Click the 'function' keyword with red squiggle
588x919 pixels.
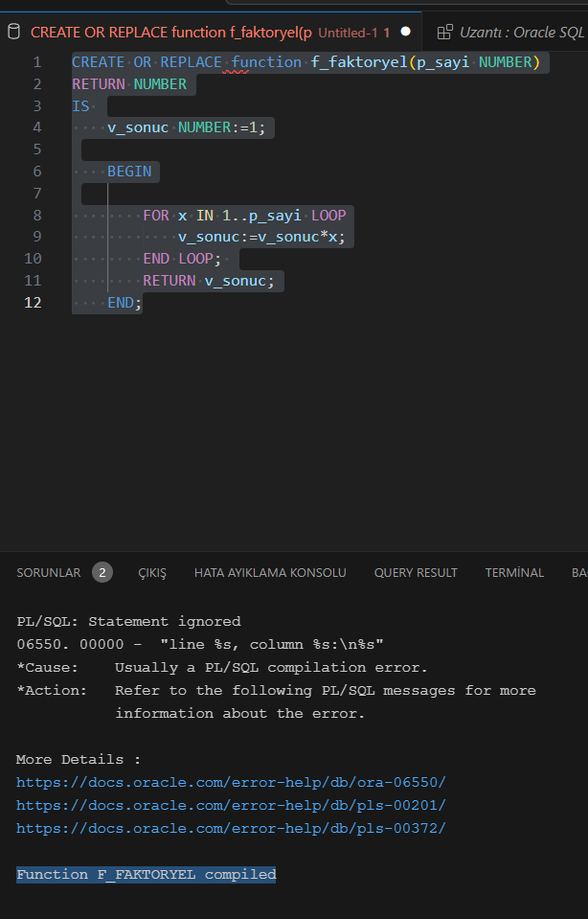pos(266,62)
